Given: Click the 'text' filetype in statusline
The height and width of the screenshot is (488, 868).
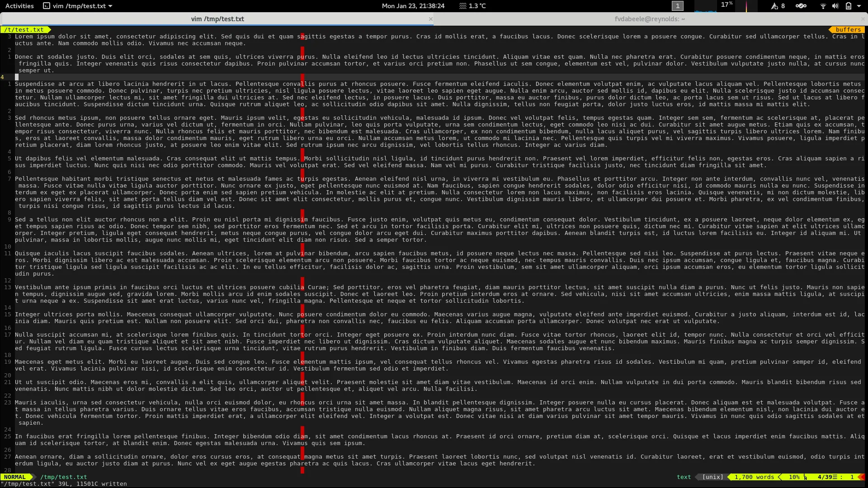Looking at the screenshot, I should pyautogui.click(x=684, y=477).
